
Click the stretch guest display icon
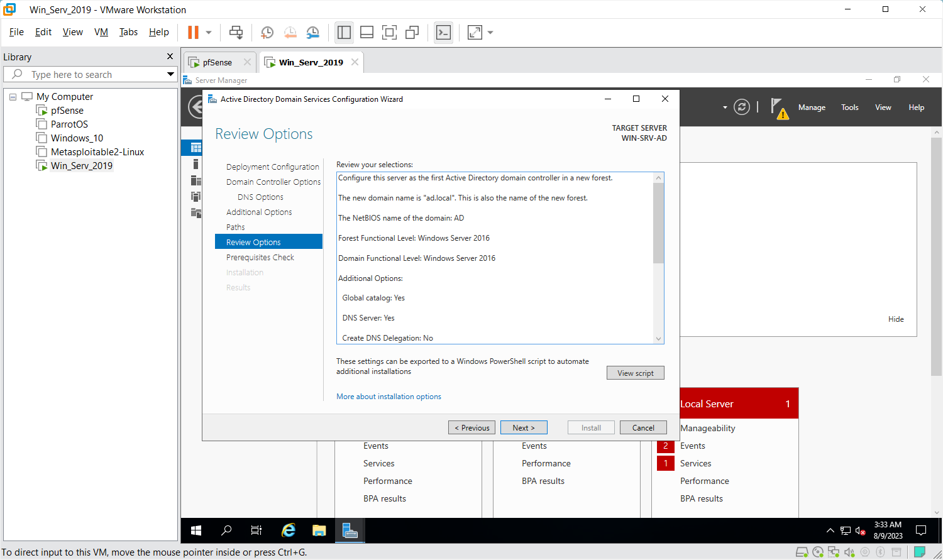475,33
